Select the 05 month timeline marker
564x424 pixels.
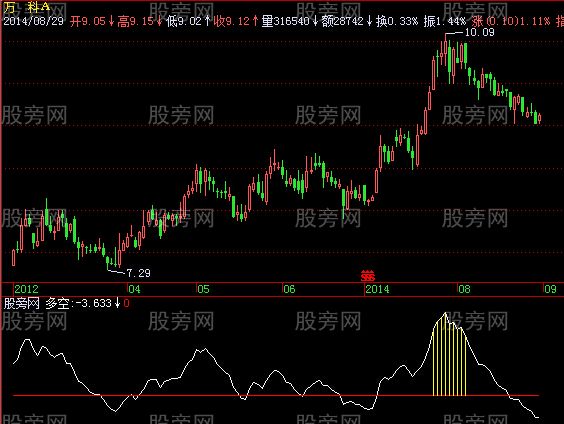[203, 289]
